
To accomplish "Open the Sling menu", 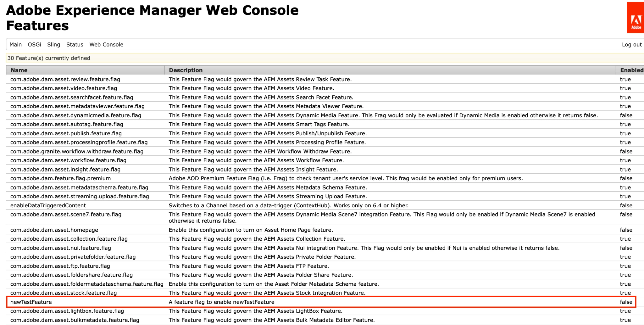I will click(x=54, y=45).
